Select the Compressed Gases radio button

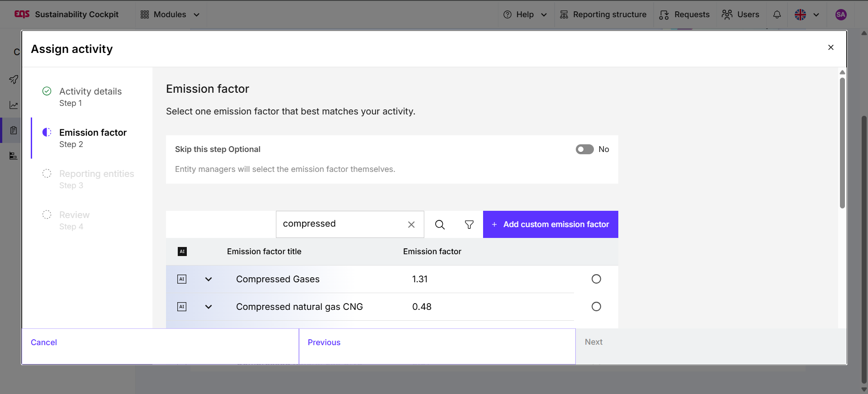(x=596, y=279)
